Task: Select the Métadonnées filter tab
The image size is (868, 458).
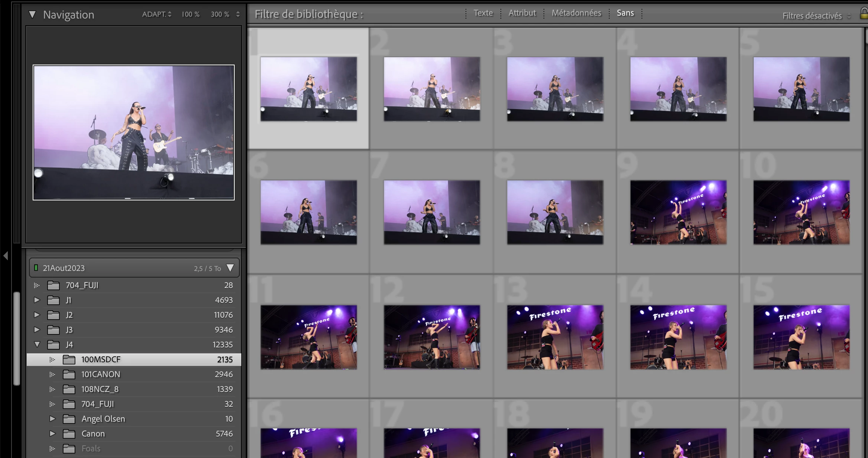Action: pos(576,13)
